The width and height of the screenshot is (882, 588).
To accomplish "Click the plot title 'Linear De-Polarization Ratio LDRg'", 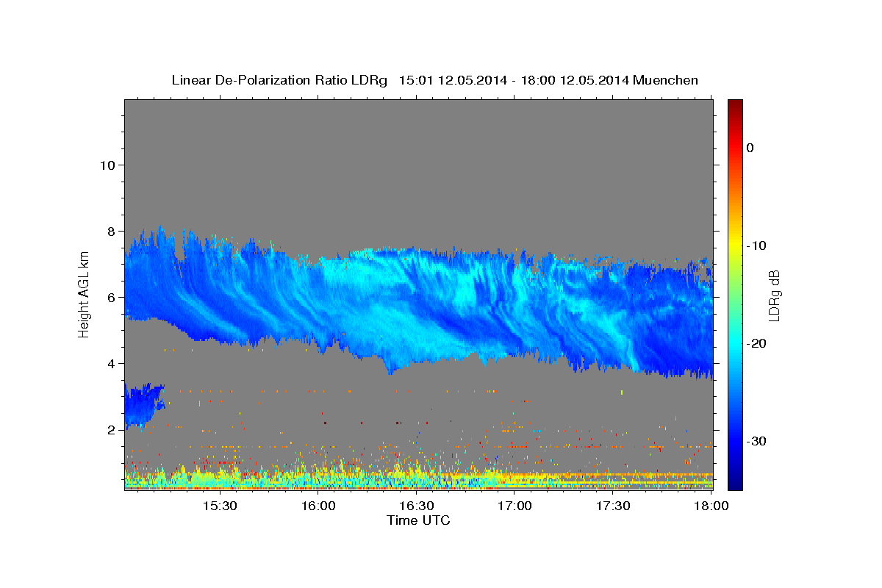I will pos(279,80).
